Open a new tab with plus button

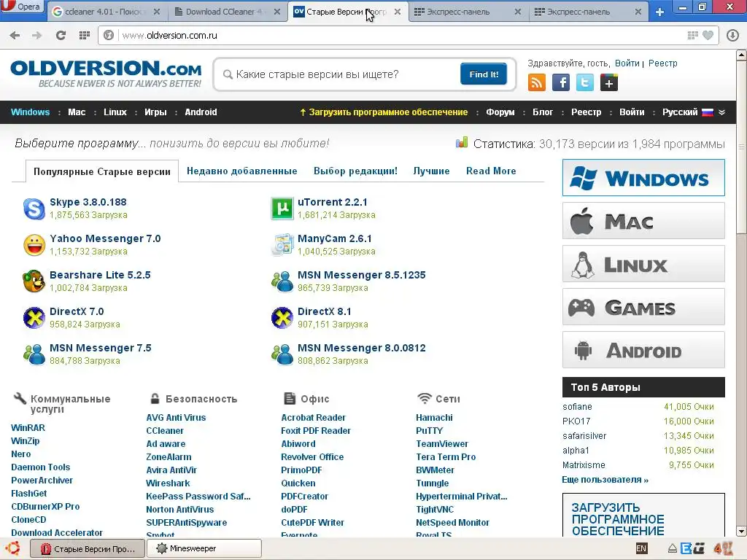click(x=659, y=12)
